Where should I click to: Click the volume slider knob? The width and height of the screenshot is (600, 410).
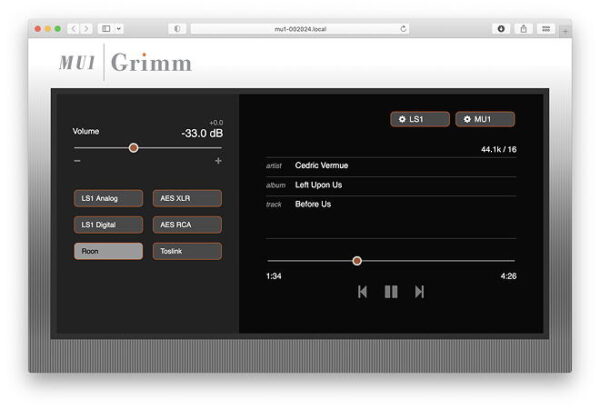pyautogui.click(x=133, y=148)
